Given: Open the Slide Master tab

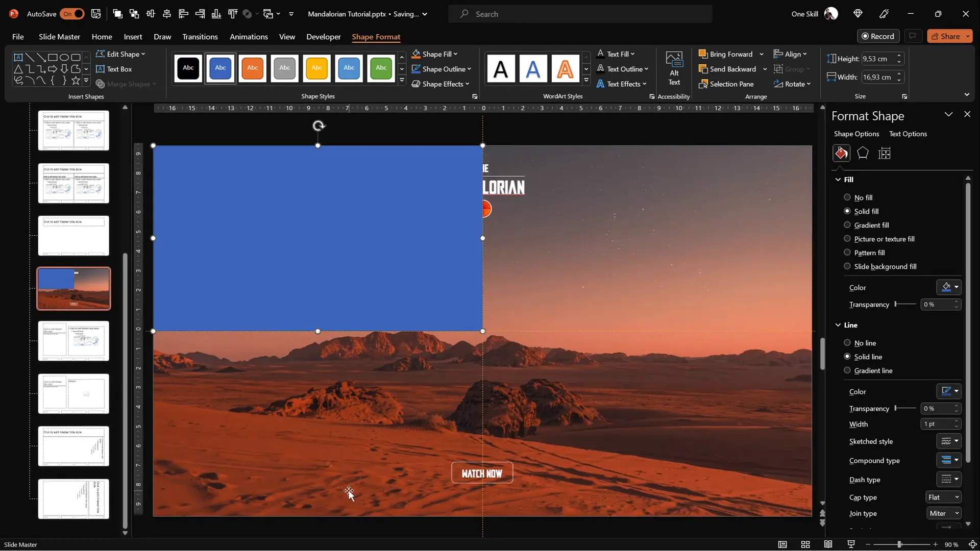Looking at the screenshot, I should [x=59, y=37].
